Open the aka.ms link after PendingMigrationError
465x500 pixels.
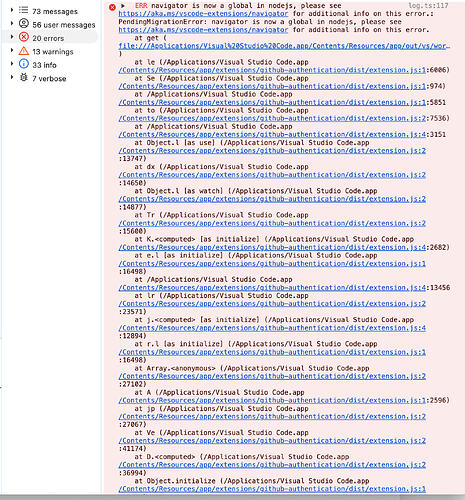[203, 30]
